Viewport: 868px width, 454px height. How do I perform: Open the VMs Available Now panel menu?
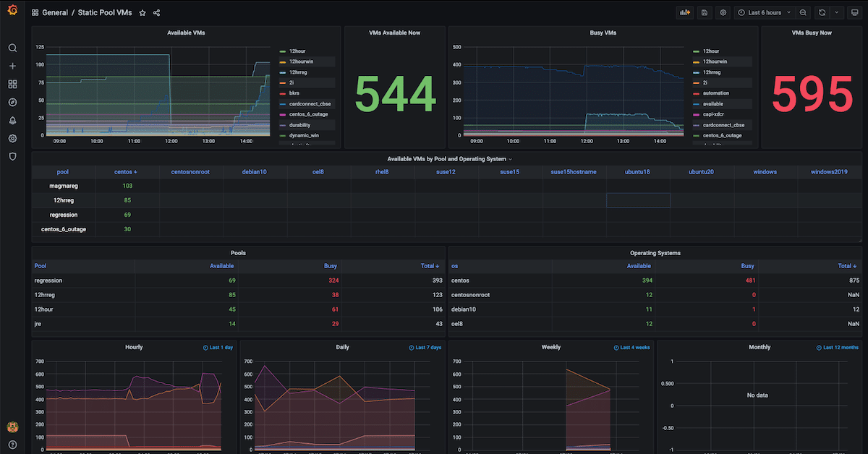394,33
